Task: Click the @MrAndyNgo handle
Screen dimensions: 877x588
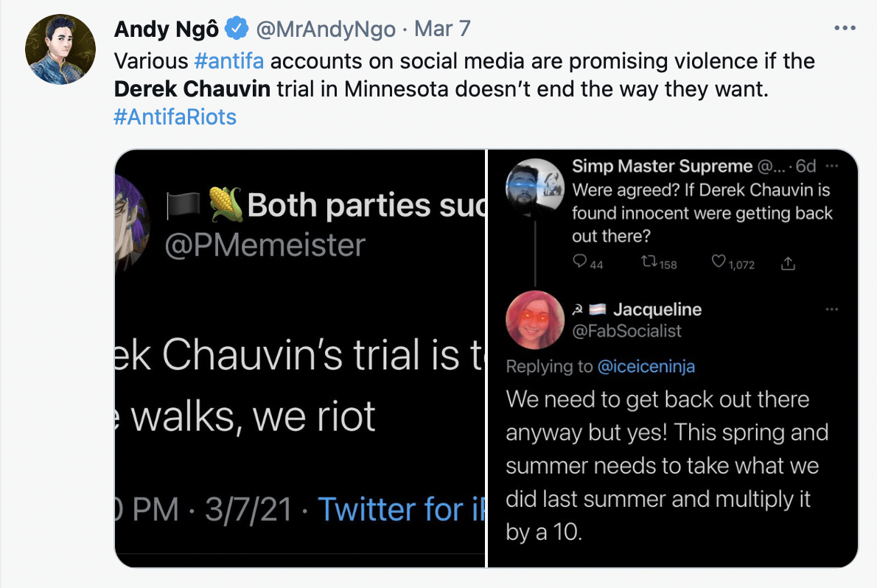Action: tap(326, 29)
